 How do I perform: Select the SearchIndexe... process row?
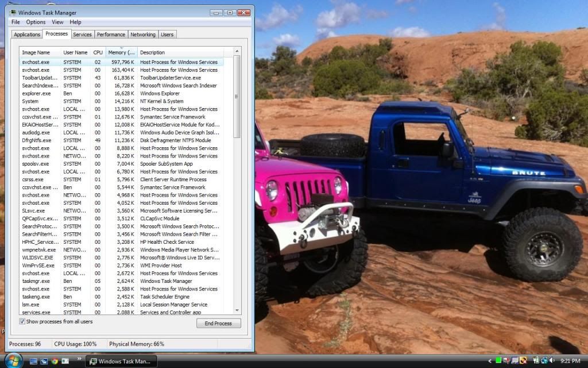coord(122,86)
